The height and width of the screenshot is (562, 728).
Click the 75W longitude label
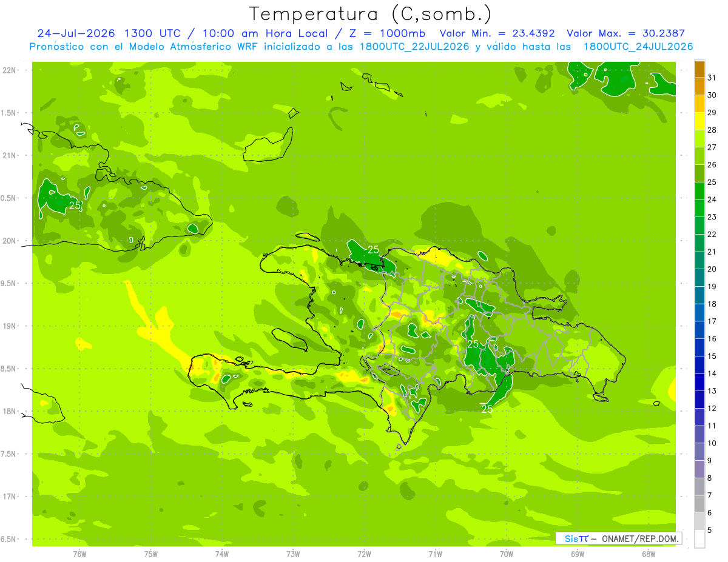[x=151, y=554]
